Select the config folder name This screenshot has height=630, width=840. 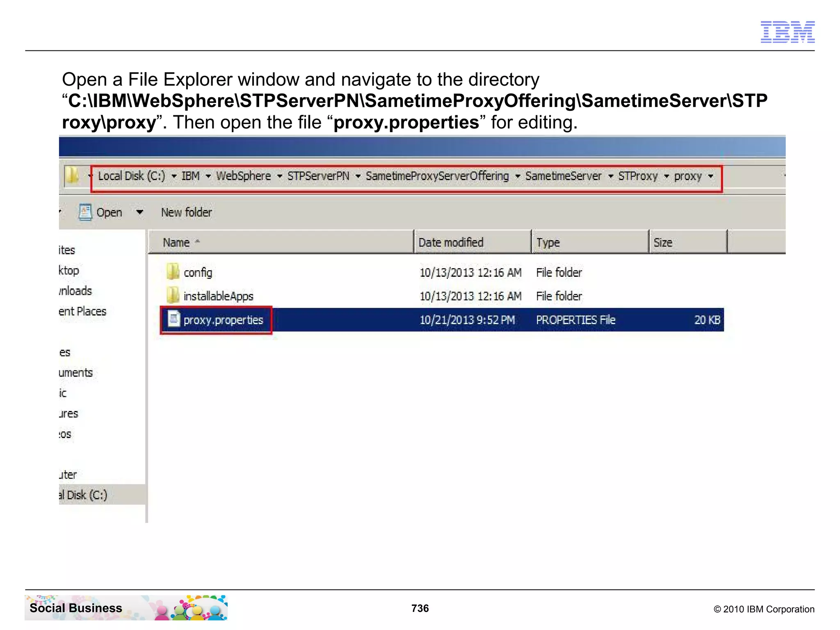pyautogui.click(x=198, y=272)
